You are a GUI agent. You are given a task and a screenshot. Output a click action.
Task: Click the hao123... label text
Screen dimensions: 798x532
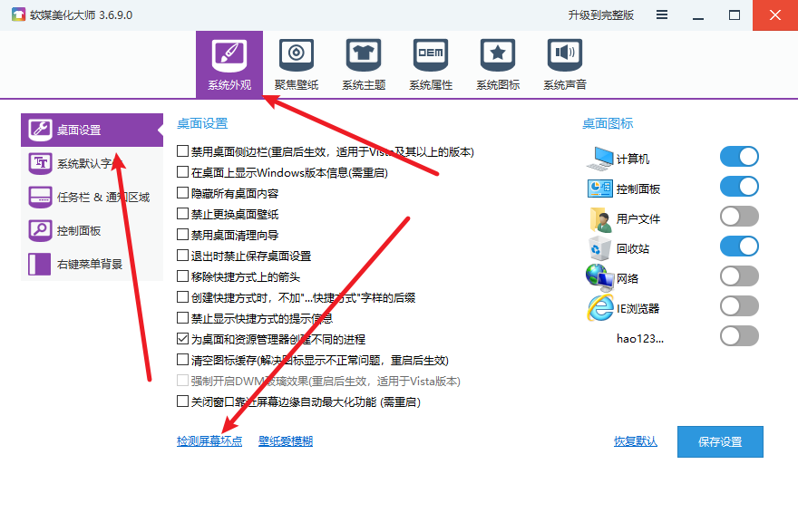[639, 339]
